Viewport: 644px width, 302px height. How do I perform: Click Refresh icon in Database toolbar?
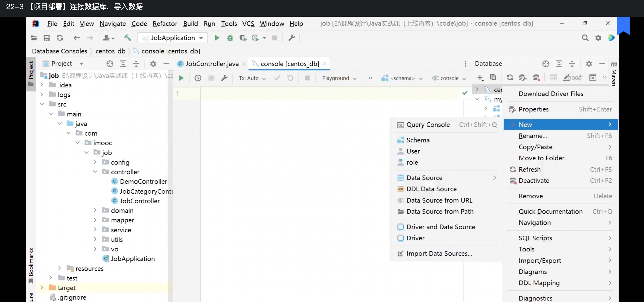click(x=510, y=78)
